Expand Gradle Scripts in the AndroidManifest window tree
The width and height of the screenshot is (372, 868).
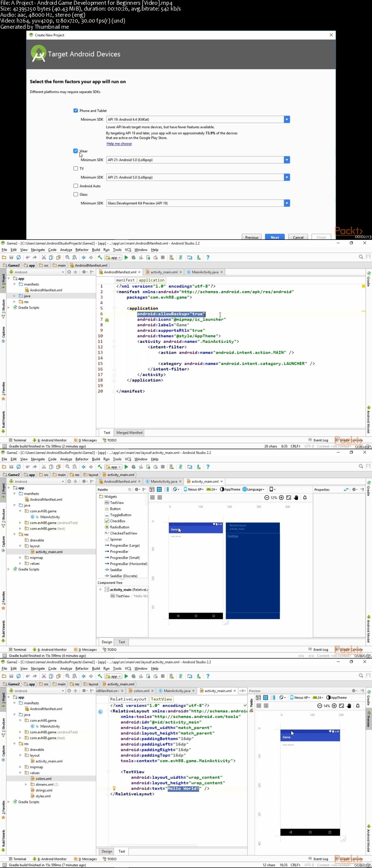point(9,308)
